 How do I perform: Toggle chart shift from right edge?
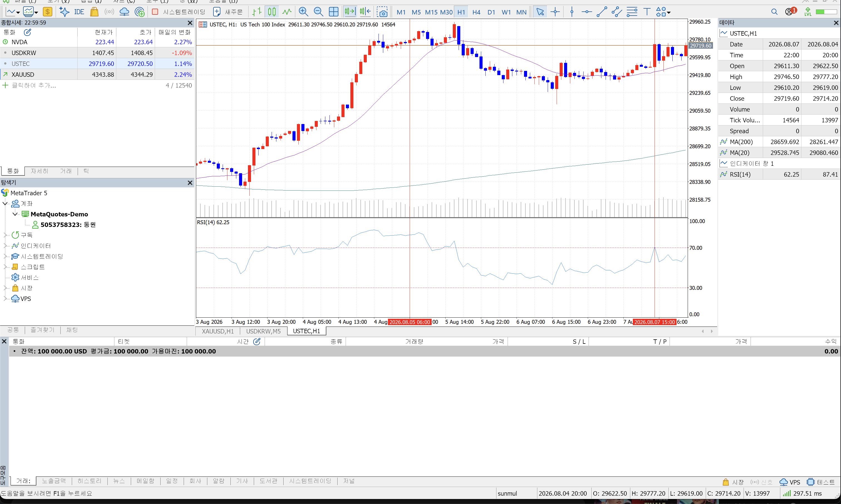tap(365, 12)
